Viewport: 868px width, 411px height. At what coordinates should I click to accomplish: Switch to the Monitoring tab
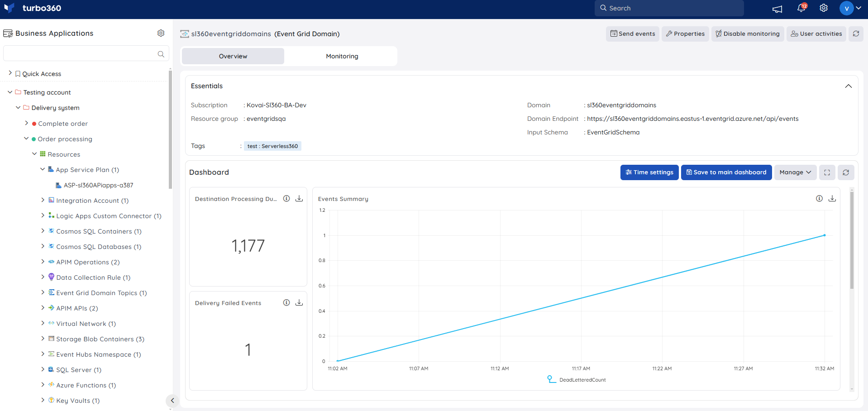[x=342, y=56]
